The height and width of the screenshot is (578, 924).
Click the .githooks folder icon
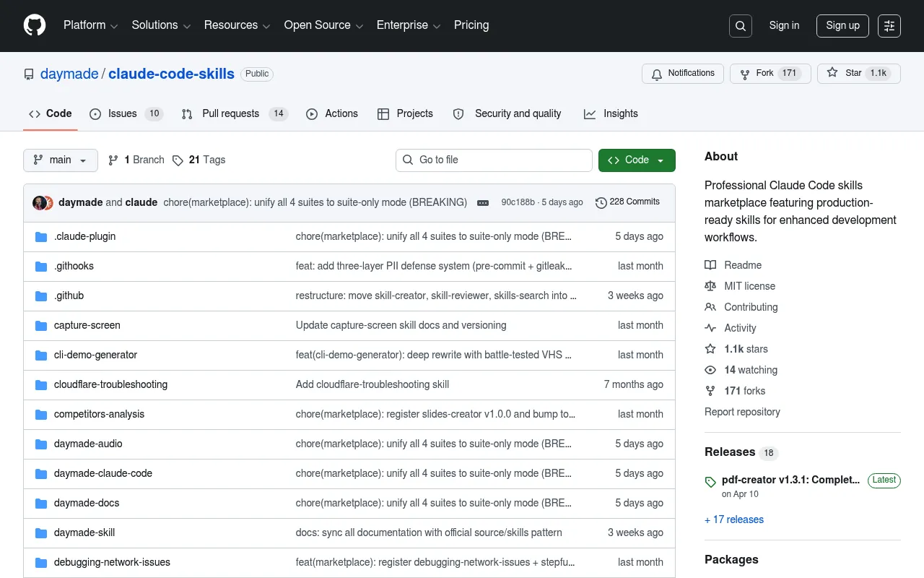[41, 267]
